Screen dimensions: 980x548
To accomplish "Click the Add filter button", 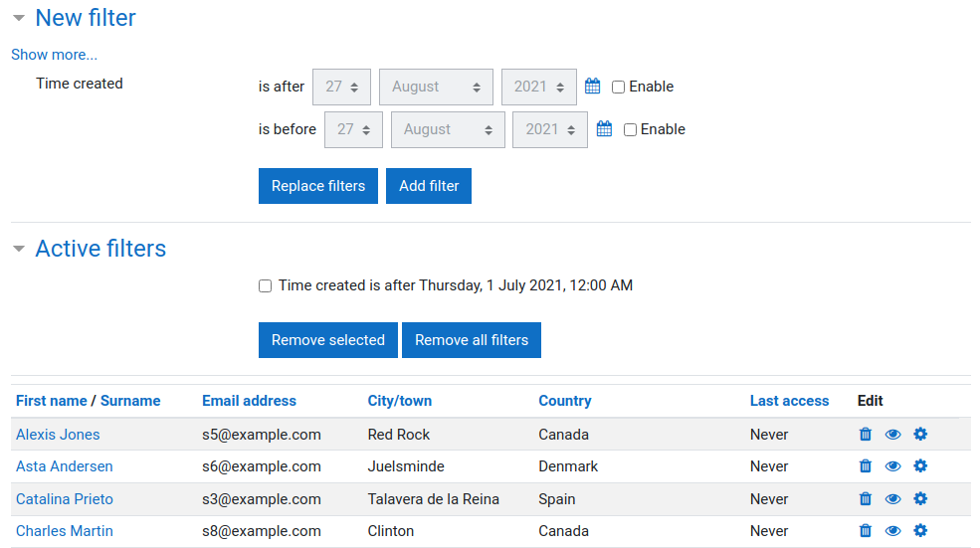I will (x=429, y=186).
